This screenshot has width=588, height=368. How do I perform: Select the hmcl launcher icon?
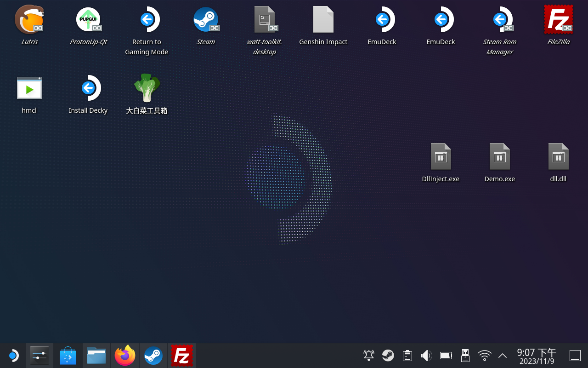[29, 88]
